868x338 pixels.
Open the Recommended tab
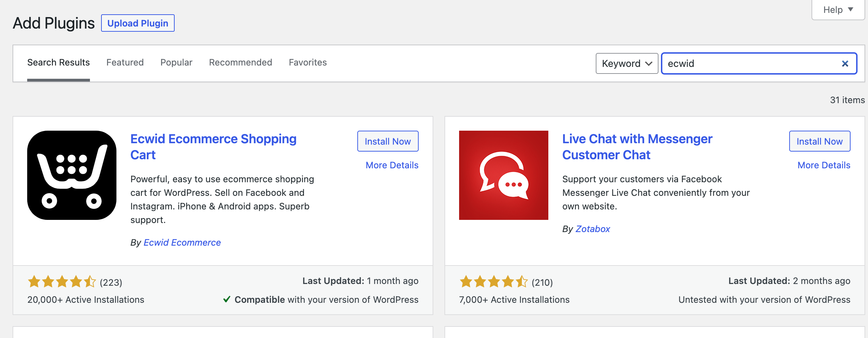point(241,62)
